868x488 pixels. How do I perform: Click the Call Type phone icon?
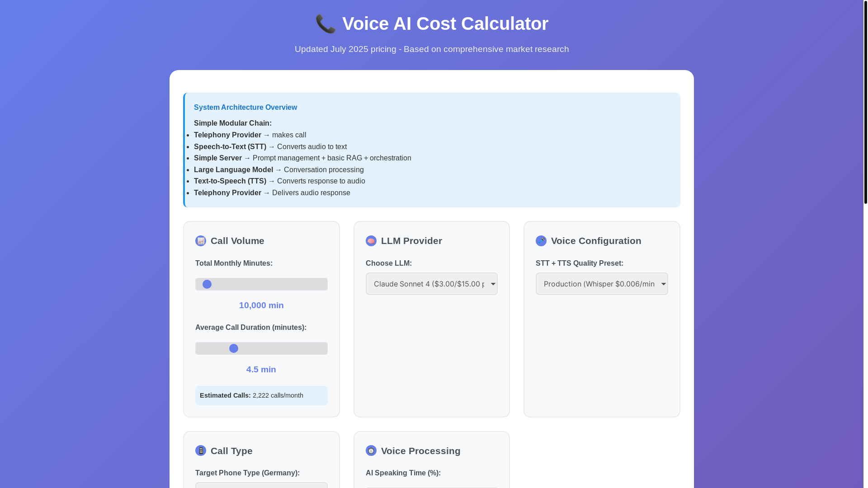pos(201,450)
